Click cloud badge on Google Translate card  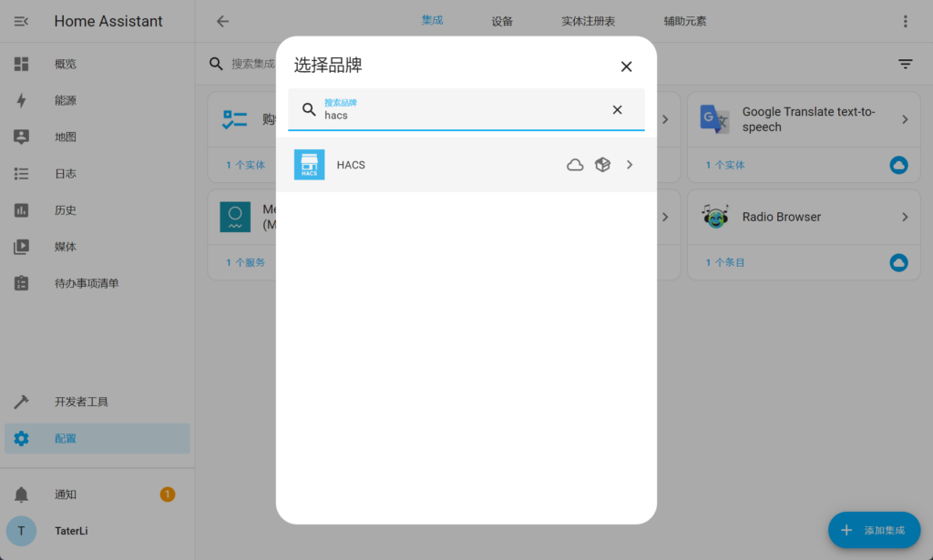point(898,165)
